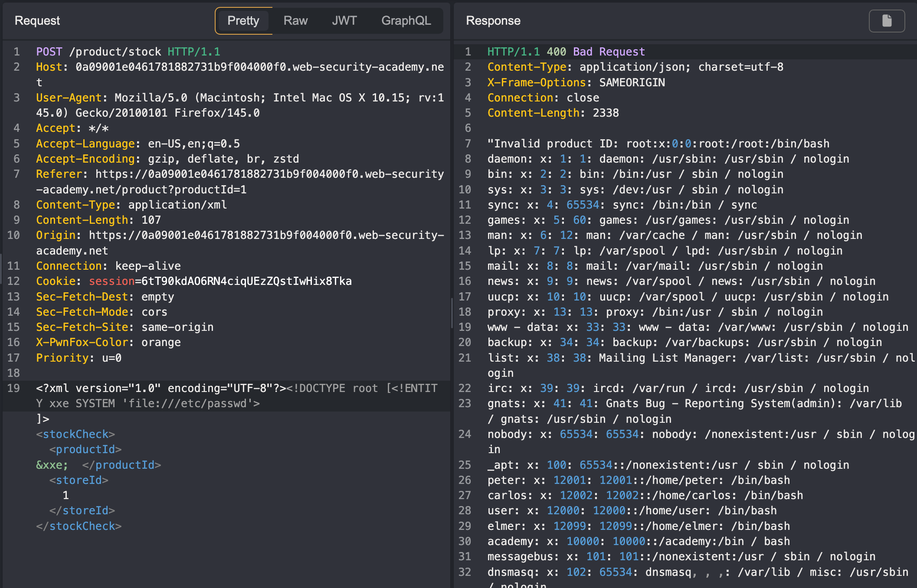
Task: Switch to the Raw request view
Action: tap(295, 21)
